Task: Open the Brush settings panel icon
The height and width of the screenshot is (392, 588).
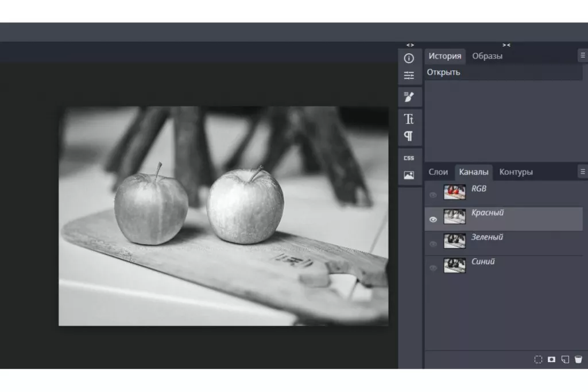Action: point(409,97)
